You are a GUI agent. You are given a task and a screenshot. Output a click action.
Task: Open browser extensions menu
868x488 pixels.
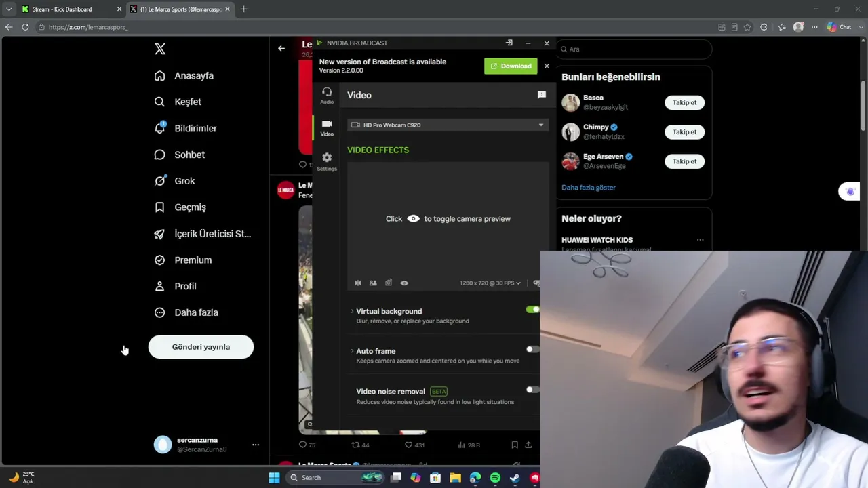[x=764, y=27]
